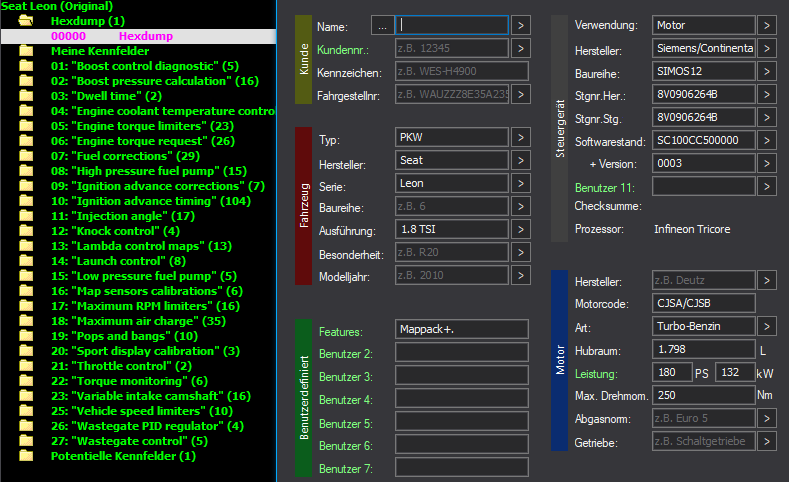Click the kW power field showing 132
This screenshot has width=789, height=482.
pyautogui.click(x=735, y=372)
